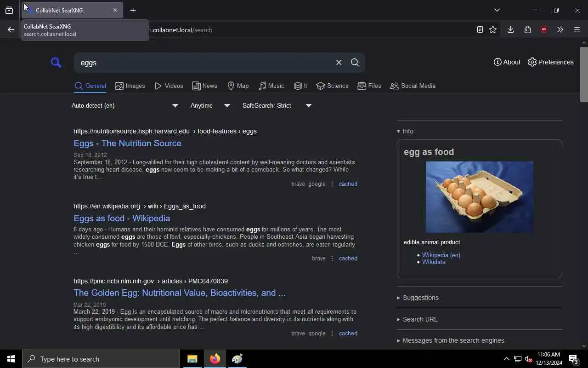Open Firefox downloads panel
The height and width of the screenshot is (368, 588).
coord(510,29)
